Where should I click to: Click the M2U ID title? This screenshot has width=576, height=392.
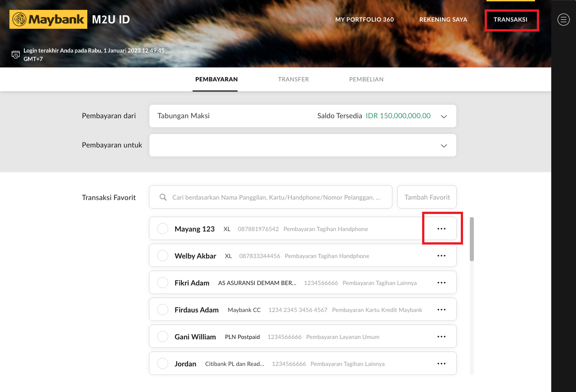click(111, 19)
